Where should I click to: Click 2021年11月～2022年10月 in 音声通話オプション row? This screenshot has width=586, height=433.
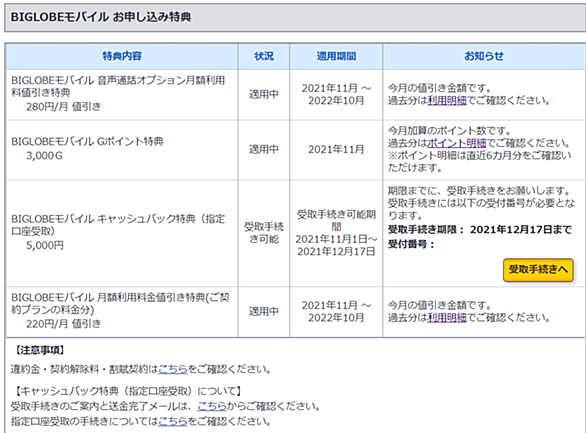336,94
